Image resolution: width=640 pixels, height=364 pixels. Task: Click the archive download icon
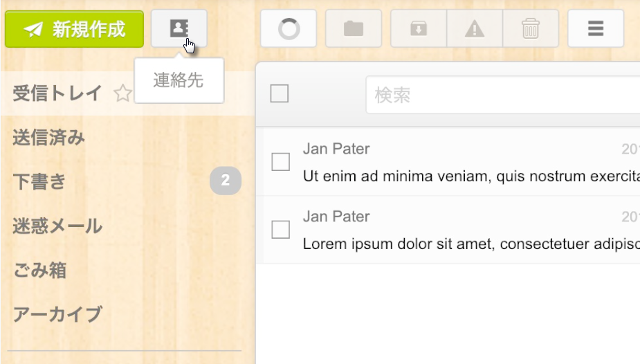(x=419, y=28)
